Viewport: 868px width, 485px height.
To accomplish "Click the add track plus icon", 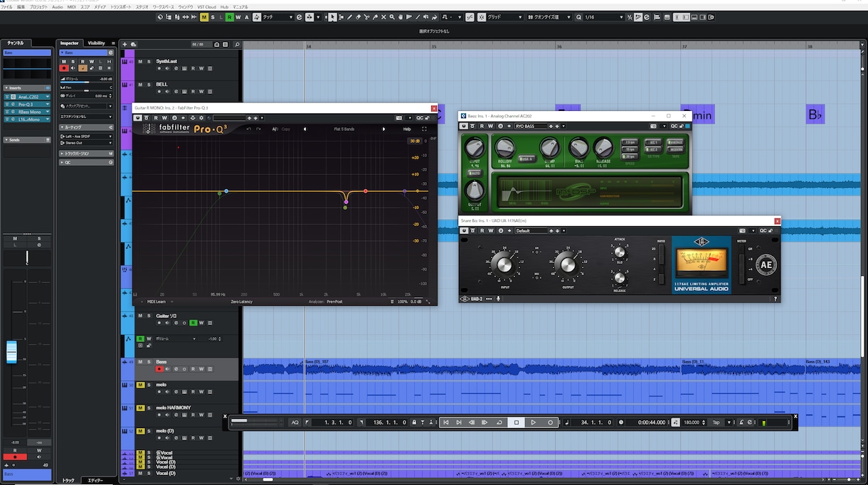I will pyautogui.click(x=125, y=44).
